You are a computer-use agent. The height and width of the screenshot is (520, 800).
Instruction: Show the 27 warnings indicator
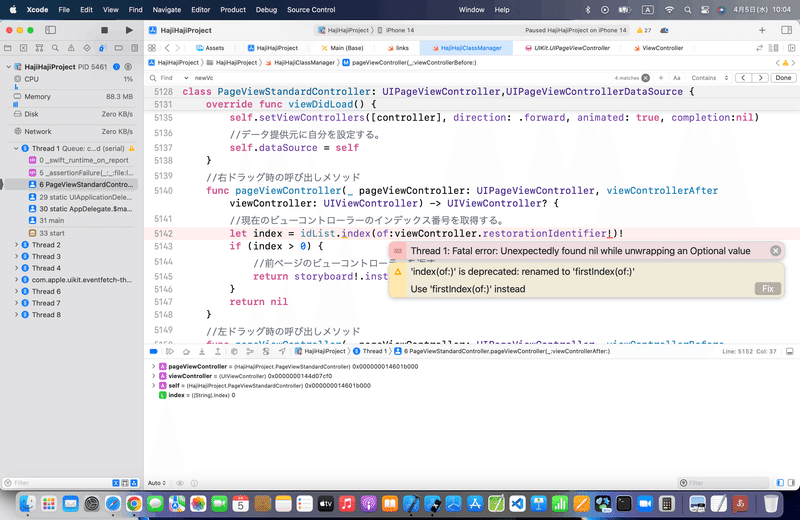[x=644, y=30]
